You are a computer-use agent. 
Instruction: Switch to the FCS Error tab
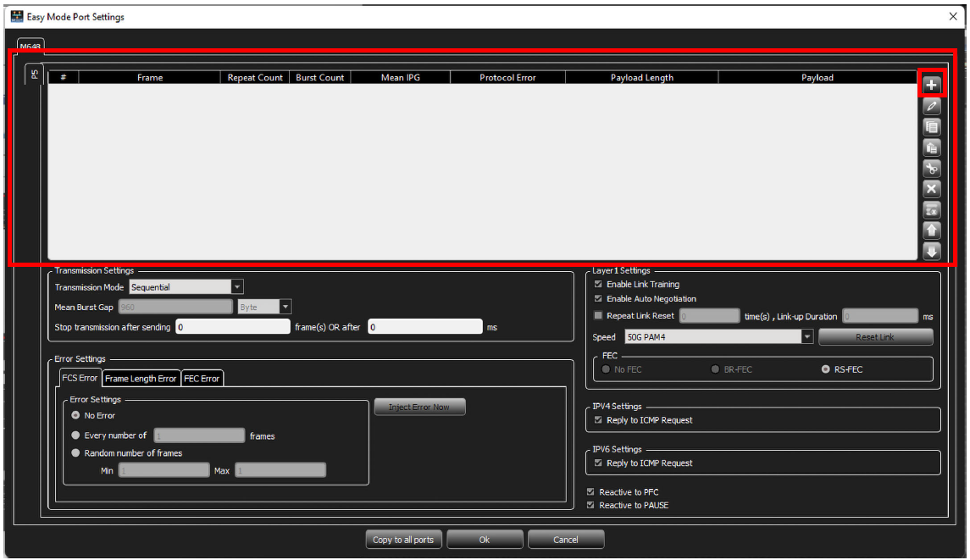[80, 378]
